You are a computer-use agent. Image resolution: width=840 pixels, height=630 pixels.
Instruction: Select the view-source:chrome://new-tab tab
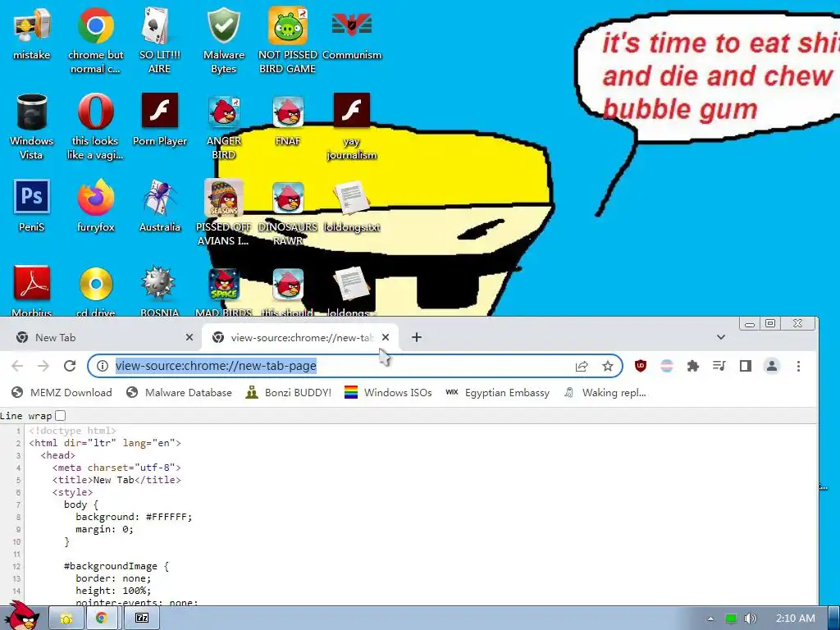[x=300, y=337]
